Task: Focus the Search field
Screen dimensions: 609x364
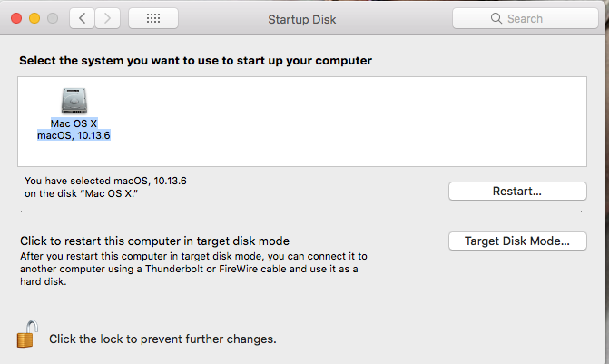Action: tap(526, 18)
